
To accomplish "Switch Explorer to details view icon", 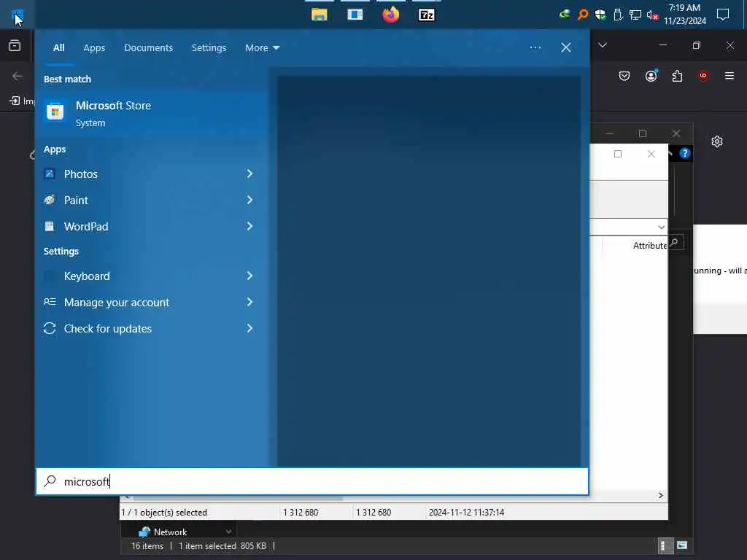I will pyautogui.click(x=665, y=545).
